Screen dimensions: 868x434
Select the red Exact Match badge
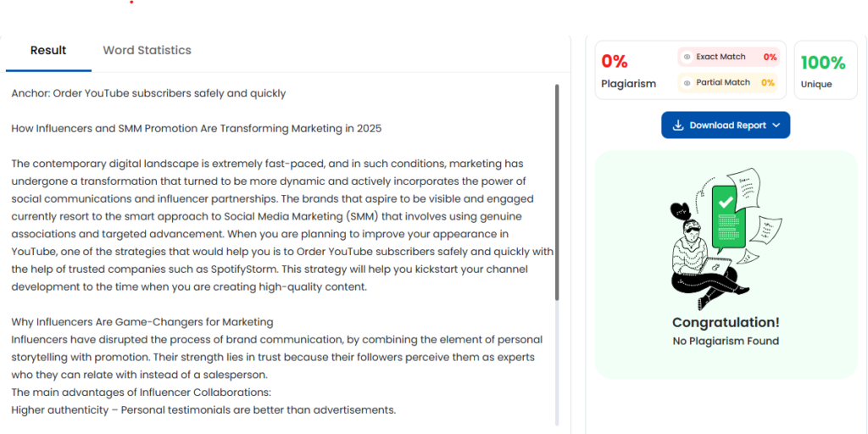728,57
